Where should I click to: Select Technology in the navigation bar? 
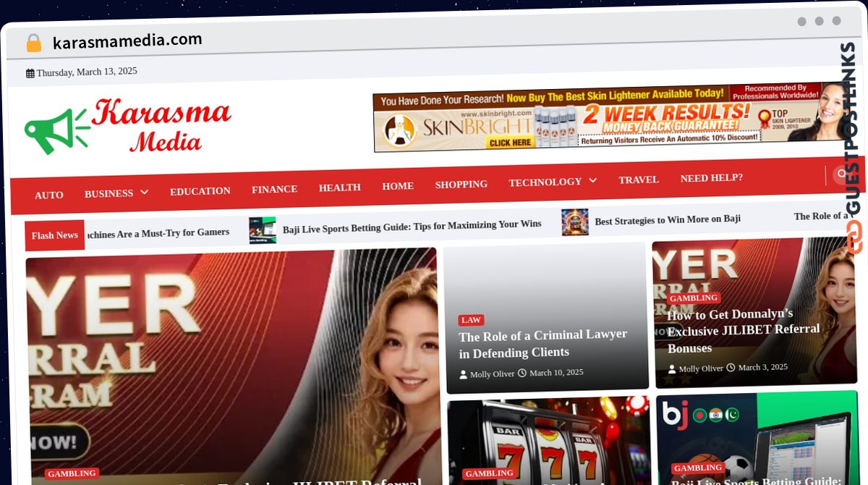545,182
